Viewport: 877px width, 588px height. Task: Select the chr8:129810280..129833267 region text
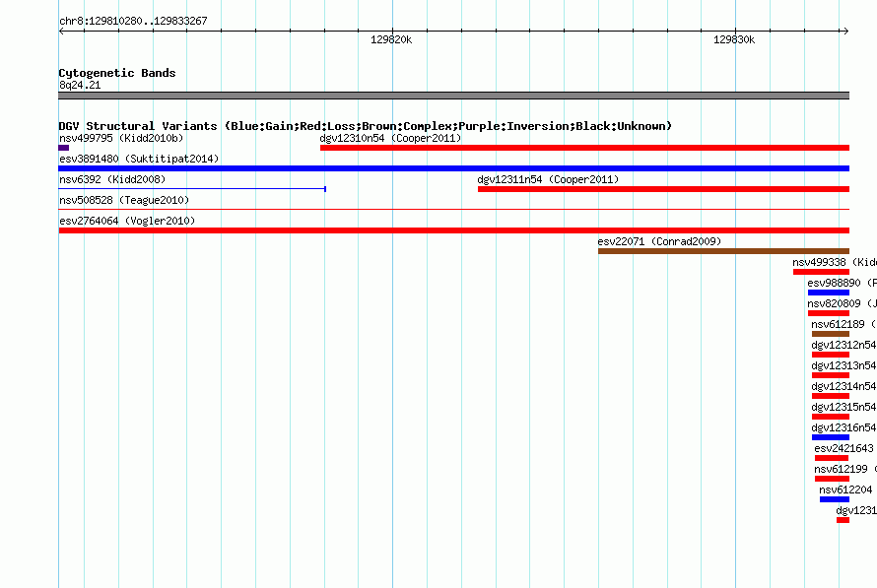133,21
